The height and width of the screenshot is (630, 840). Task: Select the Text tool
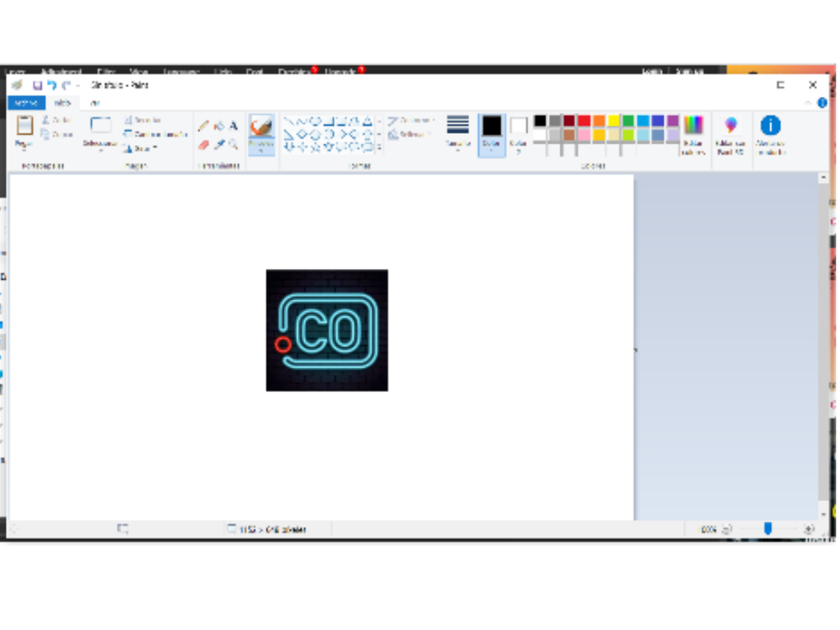click(x=233, y=126)
